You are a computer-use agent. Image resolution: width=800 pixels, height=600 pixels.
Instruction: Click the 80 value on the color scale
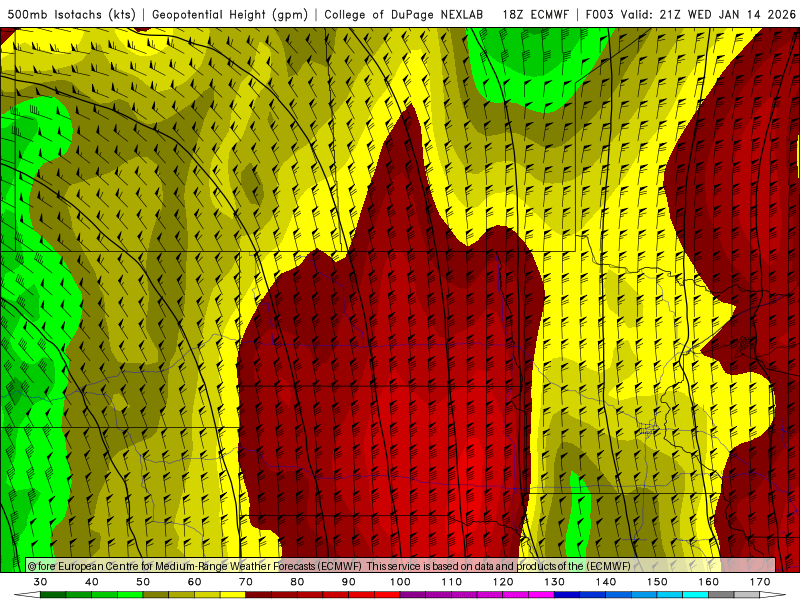297,582
